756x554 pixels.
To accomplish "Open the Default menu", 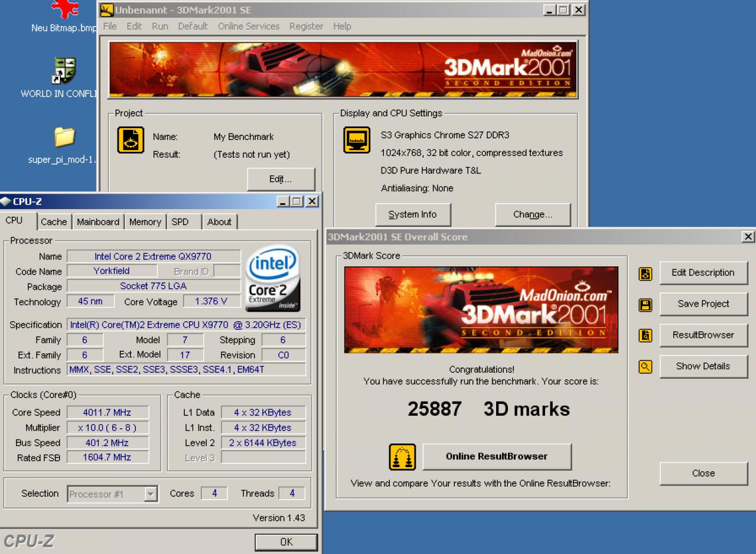I will point(193,26).
